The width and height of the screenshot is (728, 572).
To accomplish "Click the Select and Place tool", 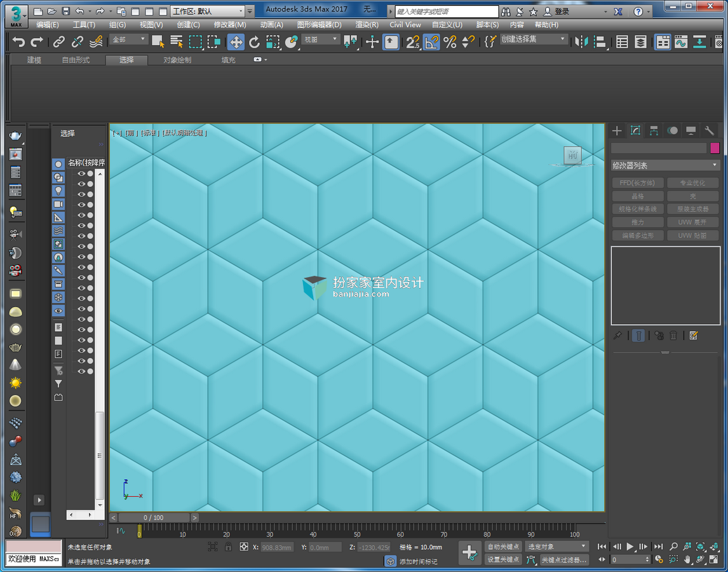I will pyautogui.click(x=292, y=43).
